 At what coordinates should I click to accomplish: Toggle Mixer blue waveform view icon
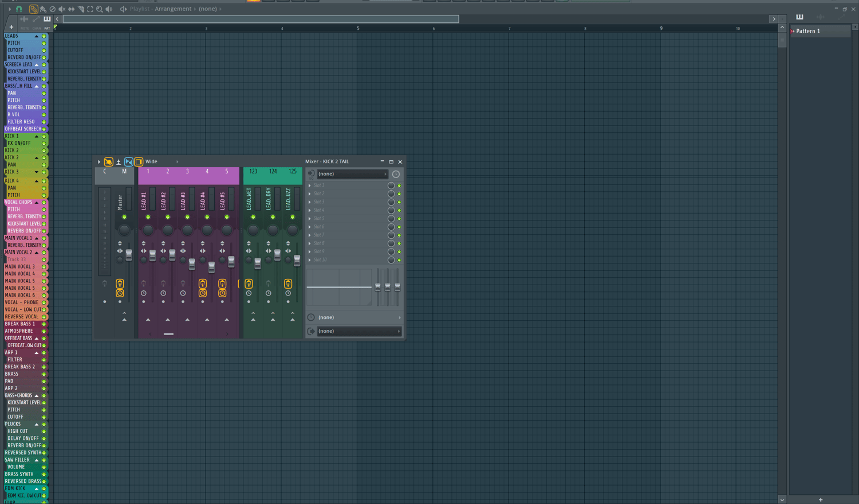point(129,162)
